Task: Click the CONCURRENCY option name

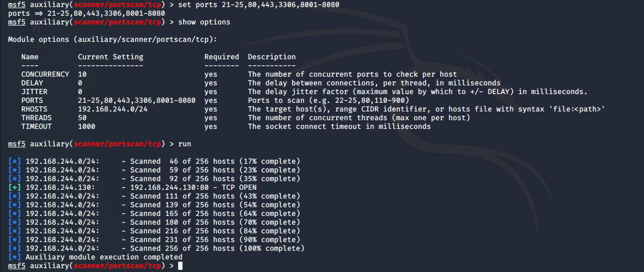Action: 45,75
